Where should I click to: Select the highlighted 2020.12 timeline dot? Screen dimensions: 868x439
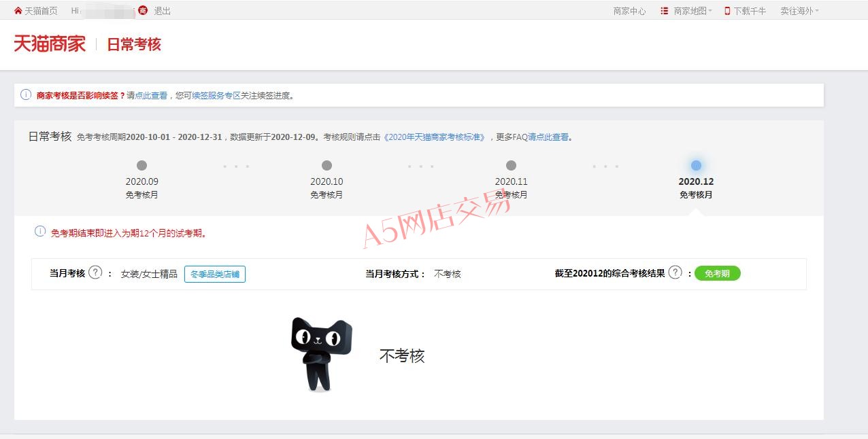click(x=696, y=165)
